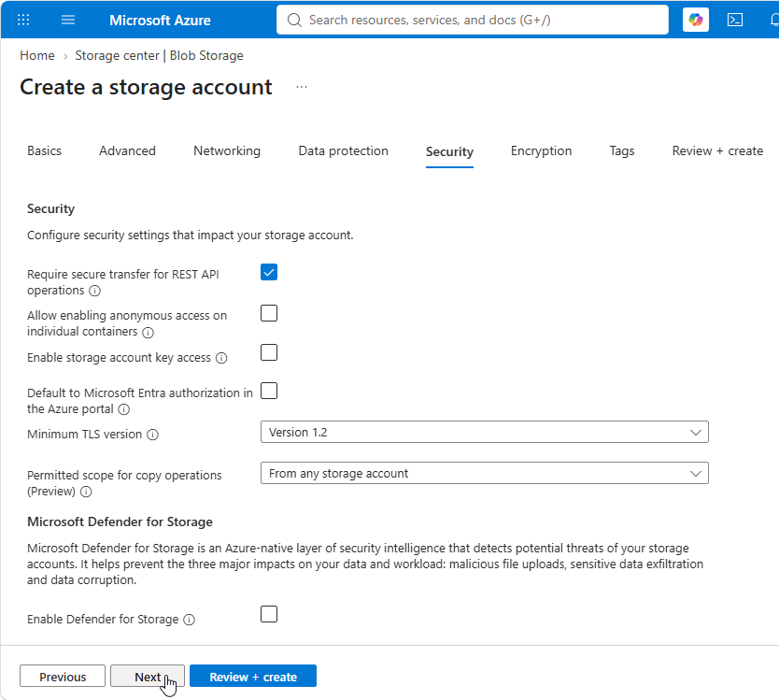The height and width of the screenshot is (700, 779).
Task: Show info for Require secure transfer
Action: (95, 291)
